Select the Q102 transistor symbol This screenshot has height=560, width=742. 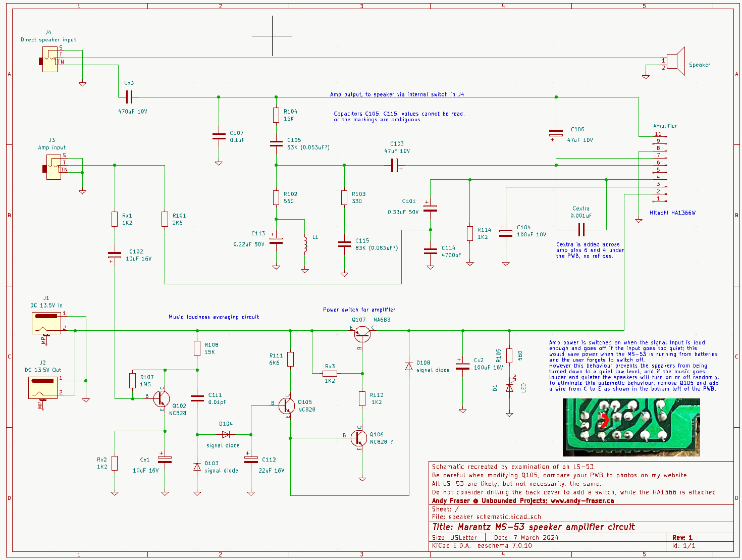pos(162,399)
